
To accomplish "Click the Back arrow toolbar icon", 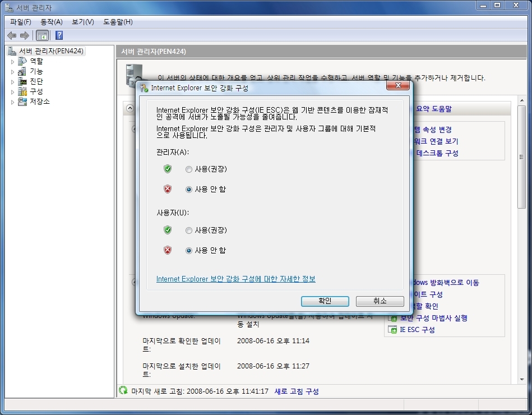I will click(12, 35).
